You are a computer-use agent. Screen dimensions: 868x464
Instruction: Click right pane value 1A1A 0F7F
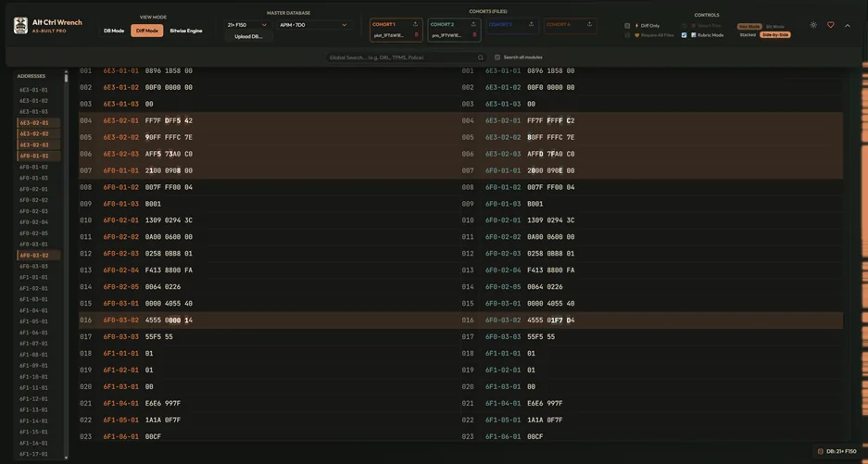click(x=545, y=420)
